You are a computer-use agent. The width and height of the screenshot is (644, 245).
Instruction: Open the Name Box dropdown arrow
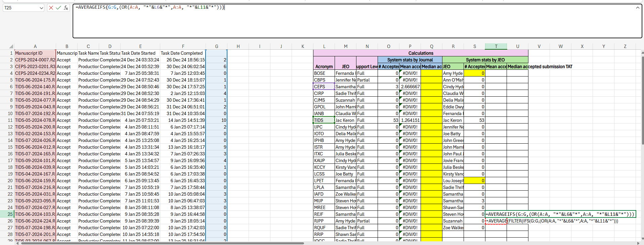tap(41, 8)
